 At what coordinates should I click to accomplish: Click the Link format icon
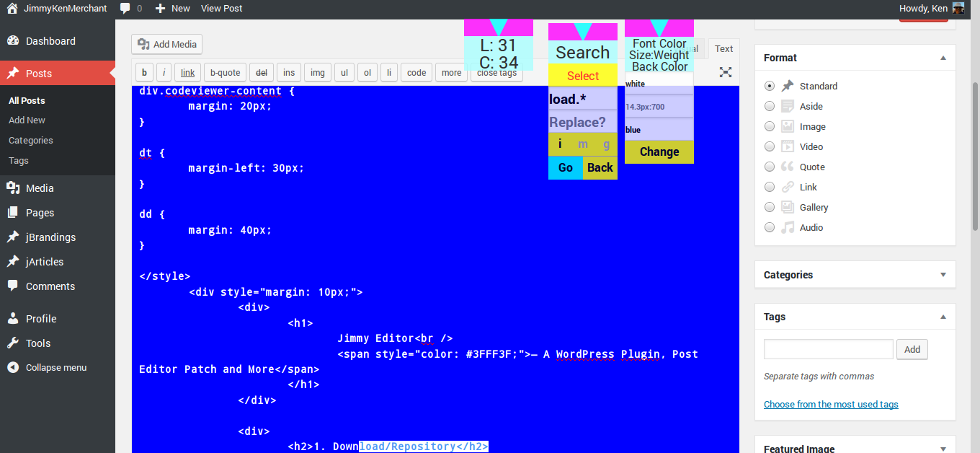(788, 187)
